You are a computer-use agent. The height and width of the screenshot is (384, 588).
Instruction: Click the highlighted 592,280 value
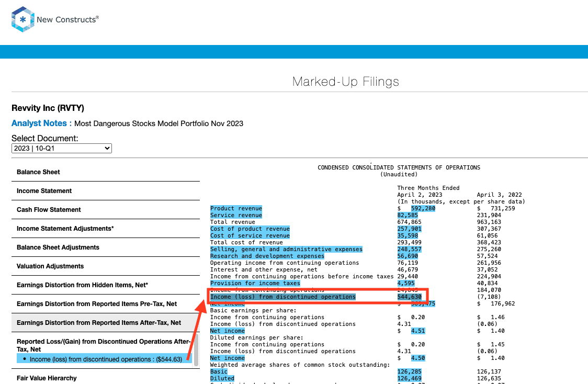pos(423,208)
